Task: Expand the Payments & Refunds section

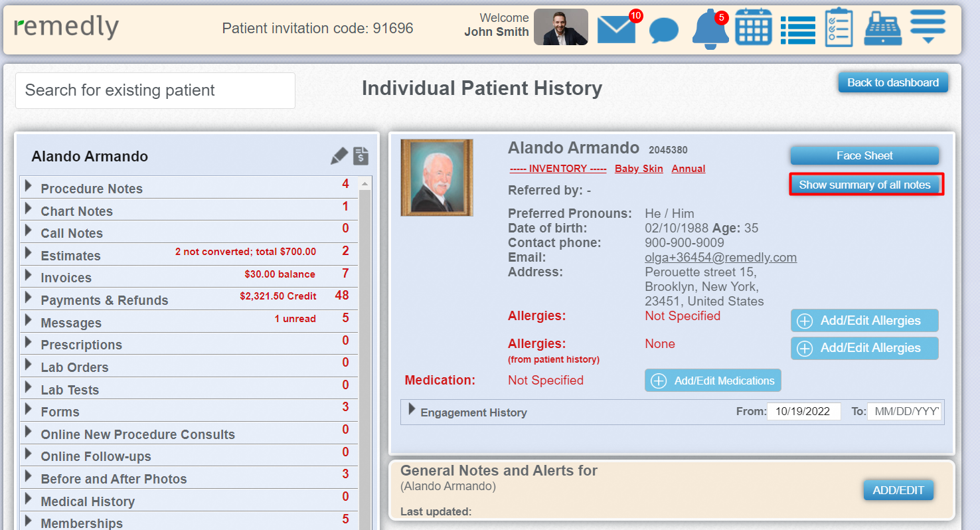Action: click(x=29, y=298)
